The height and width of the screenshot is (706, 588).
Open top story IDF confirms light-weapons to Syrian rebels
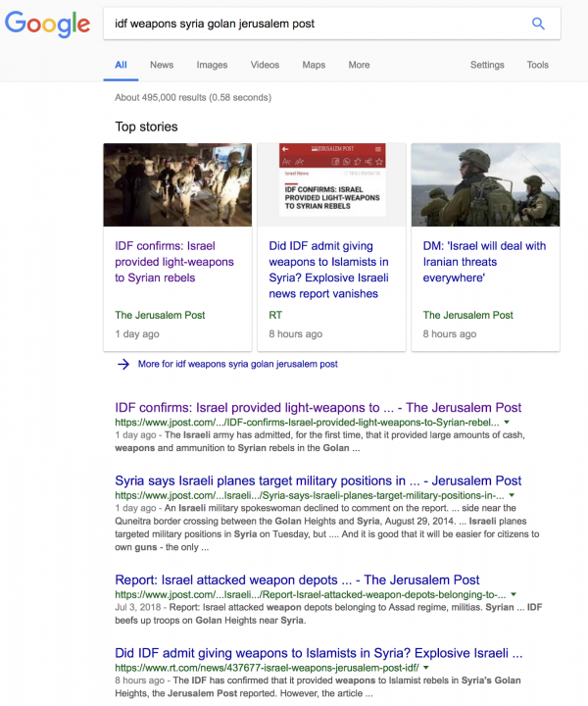tap(174, 262)
